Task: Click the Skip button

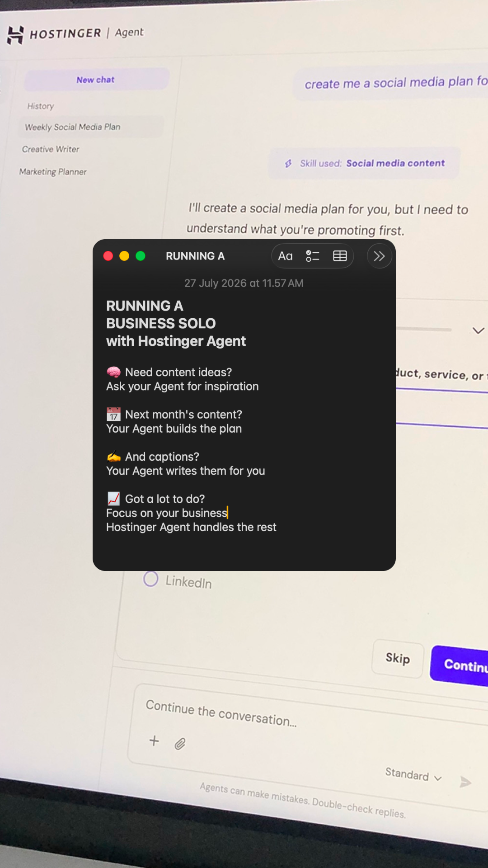Action: tap(398, 658)
